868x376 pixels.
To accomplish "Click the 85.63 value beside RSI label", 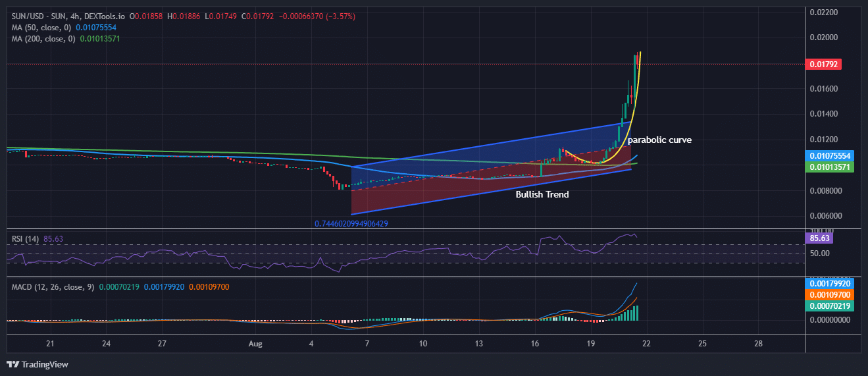I will [53, 238].
